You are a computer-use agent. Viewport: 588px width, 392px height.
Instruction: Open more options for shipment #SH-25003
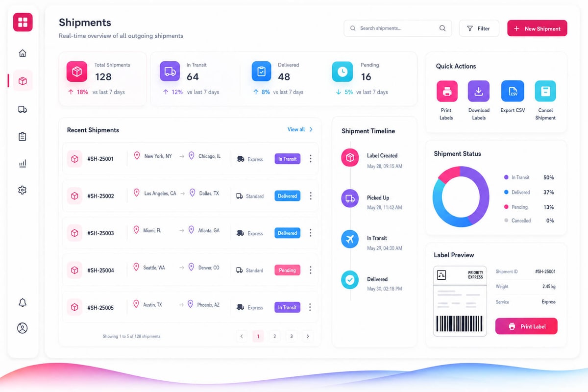click(x=310, y=233)
